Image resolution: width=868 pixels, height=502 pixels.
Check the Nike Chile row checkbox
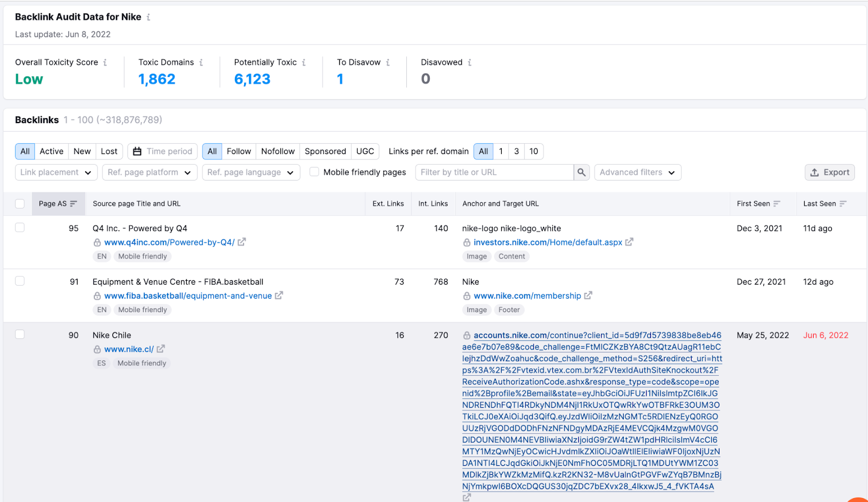20,334
